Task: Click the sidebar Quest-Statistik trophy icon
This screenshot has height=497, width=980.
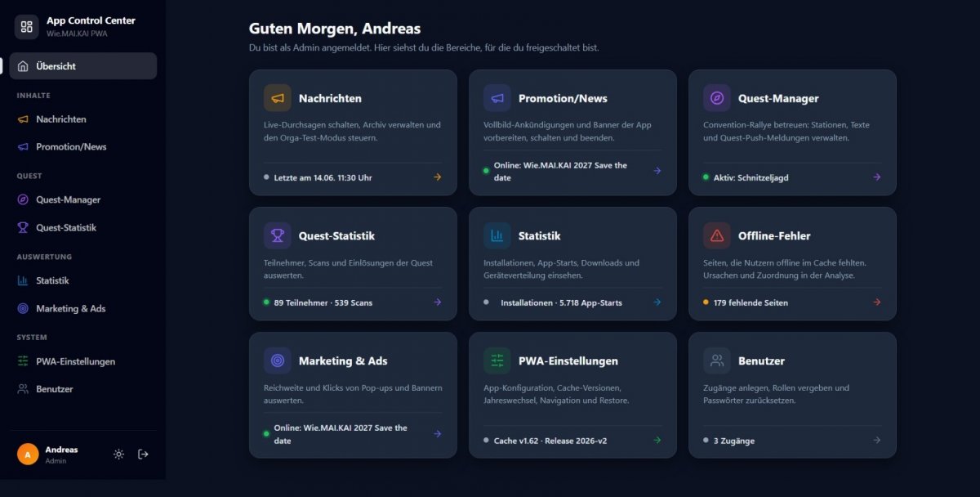Action: 23,227
